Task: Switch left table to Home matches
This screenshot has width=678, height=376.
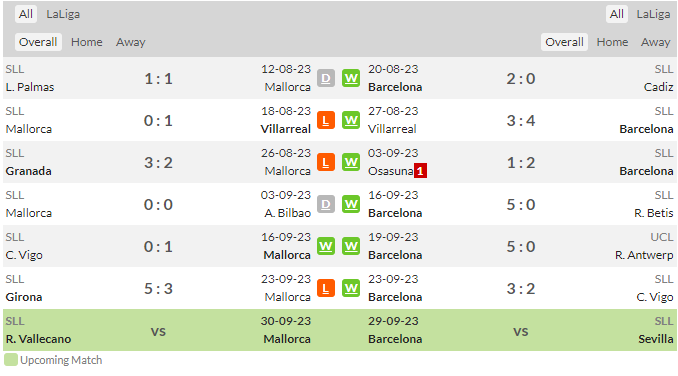Action: (87, 42)
